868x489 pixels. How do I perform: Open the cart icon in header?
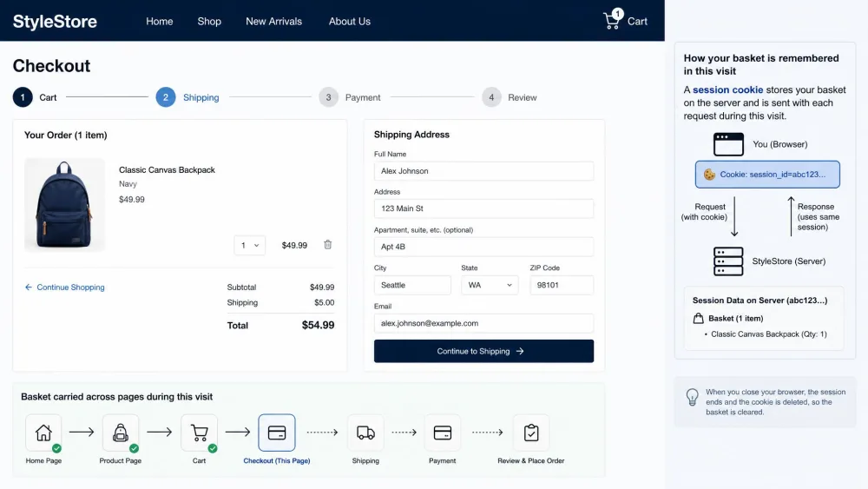pos(613,20)
